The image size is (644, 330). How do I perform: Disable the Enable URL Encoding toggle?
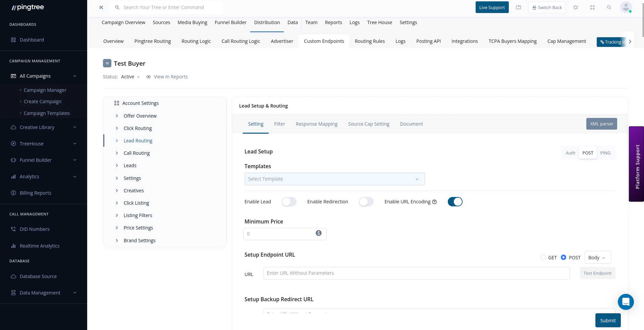[455, 201]
